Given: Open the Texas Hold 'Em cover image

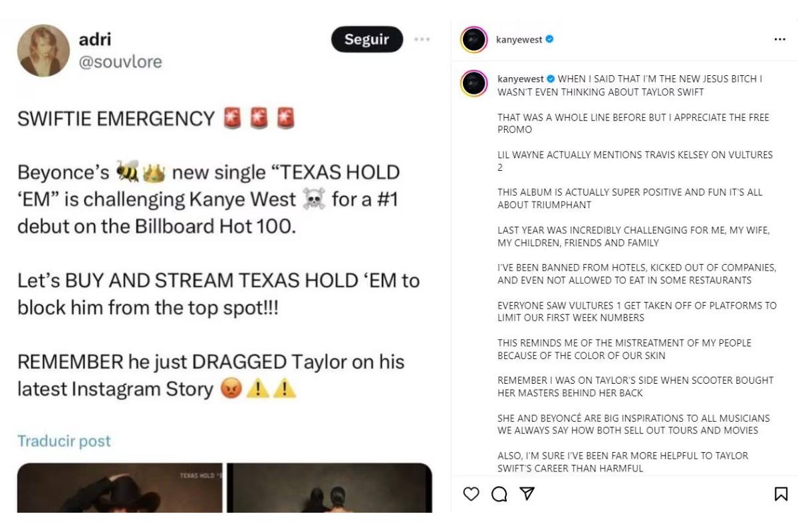Looking at the screenshot, I should [120, 488].
